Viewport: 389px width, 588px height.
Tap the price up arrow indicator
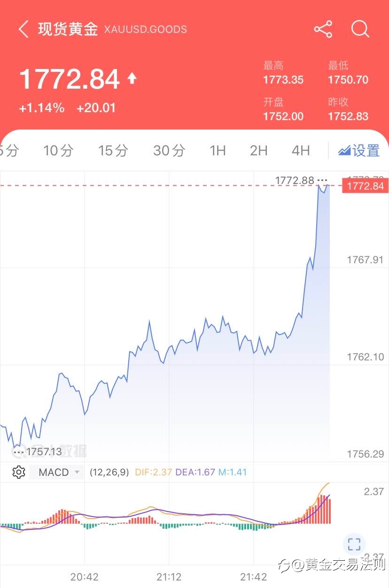click(x=132, y=78)
